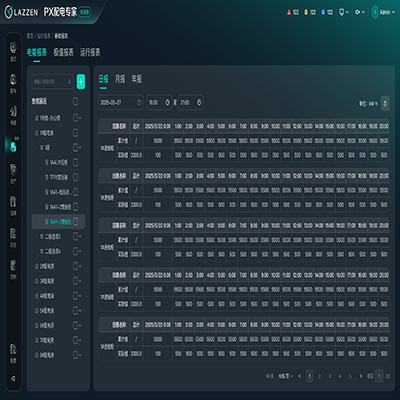Open the monitor screen dropdown in header

(344, 12)
